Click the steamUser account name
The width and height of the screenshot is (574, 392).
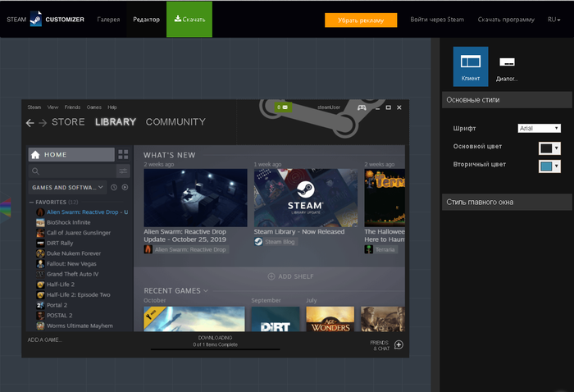[329, 107]
